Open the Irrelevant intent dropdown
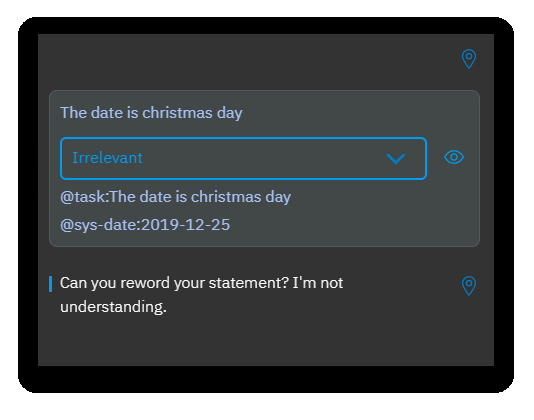 [244, 158]
